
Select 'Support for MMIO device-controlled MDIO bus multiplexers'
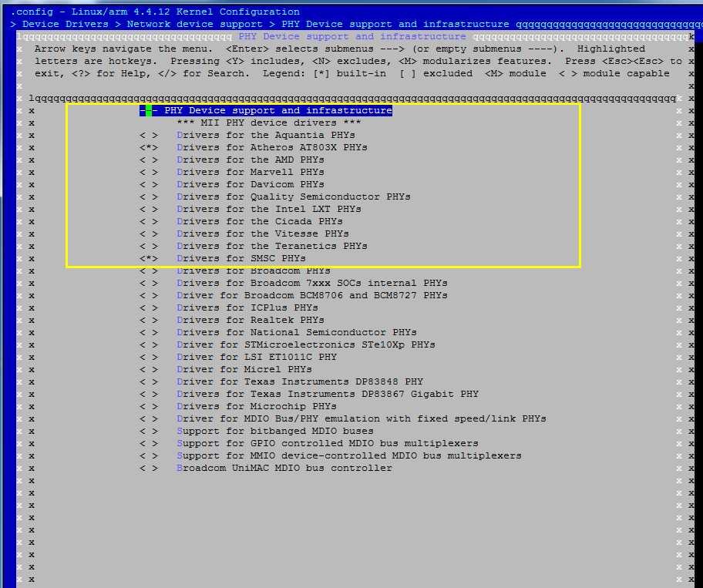click(349, 455)
